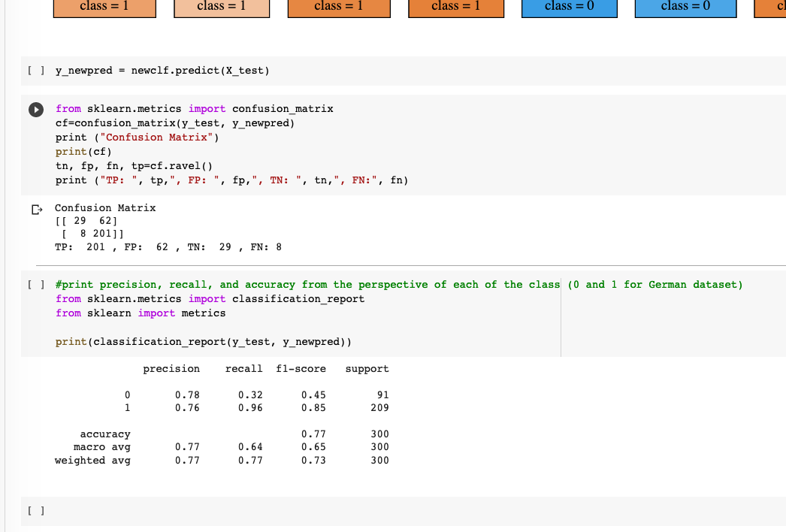This screenshot has height=532, width=786.
Task: Click the output indicator icon beside Confusion Matrix output
Action: pos(35,208)
